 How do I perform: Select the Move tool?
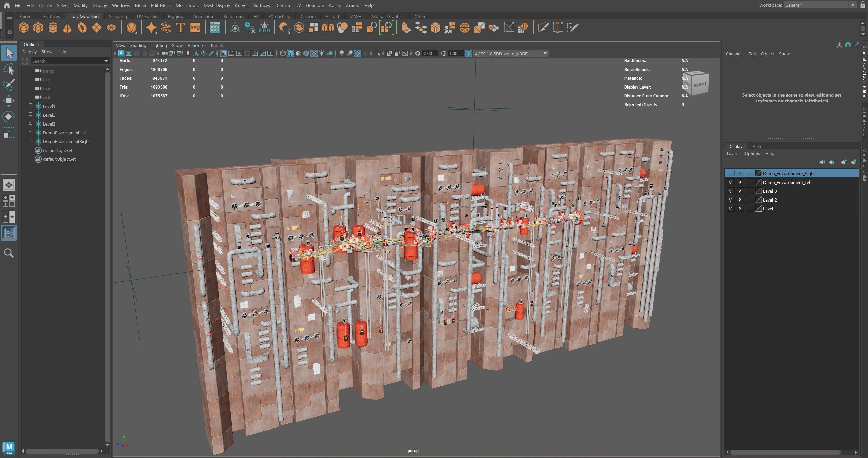click(x=9, y=101)
